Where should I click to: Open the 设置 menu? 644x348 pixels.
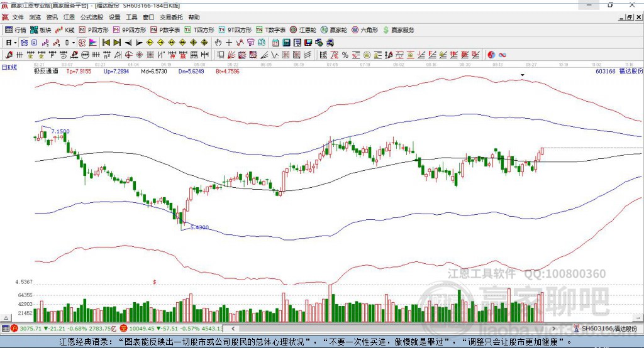(114, 17)
